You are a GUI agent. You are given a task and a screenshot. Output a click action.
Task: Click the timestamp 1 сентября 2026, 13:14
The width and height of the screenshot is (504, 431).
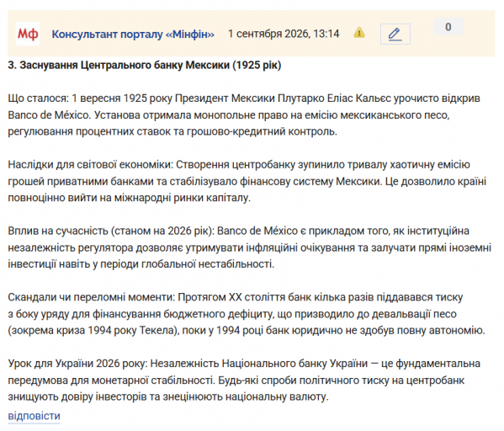point(284,34)
